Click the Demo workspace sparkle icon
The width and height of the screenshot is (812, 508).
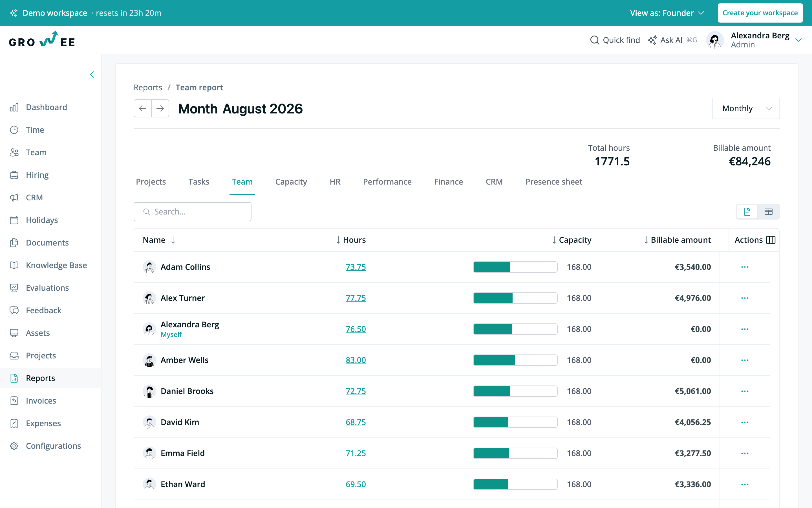pos(14,13)
